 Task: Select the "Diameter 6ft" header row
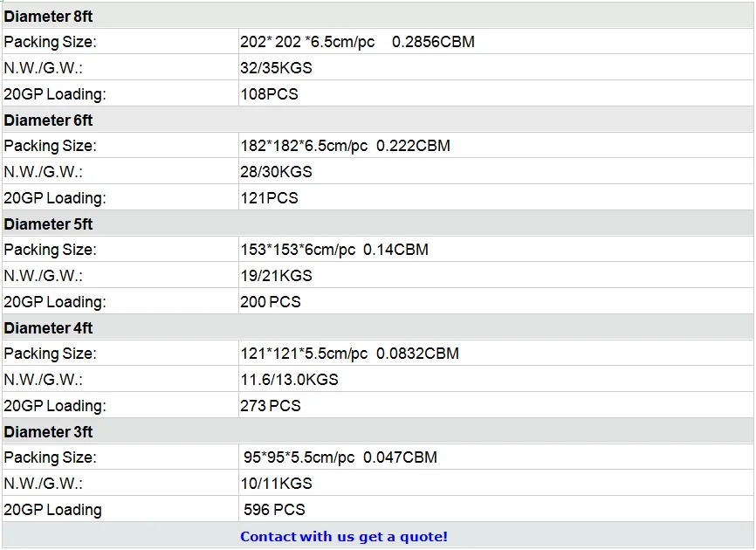pyautogui.click(x=48, y=120)
